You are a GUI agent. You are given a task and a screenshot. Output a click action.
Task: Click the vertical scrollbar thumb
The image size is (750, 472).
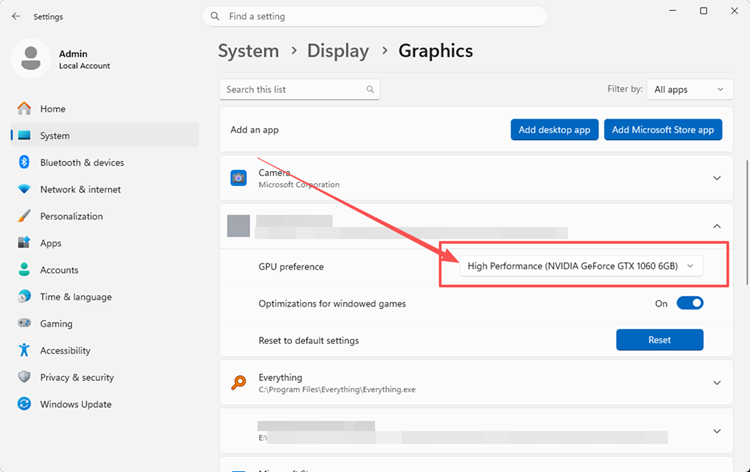(x=747, y=222)
